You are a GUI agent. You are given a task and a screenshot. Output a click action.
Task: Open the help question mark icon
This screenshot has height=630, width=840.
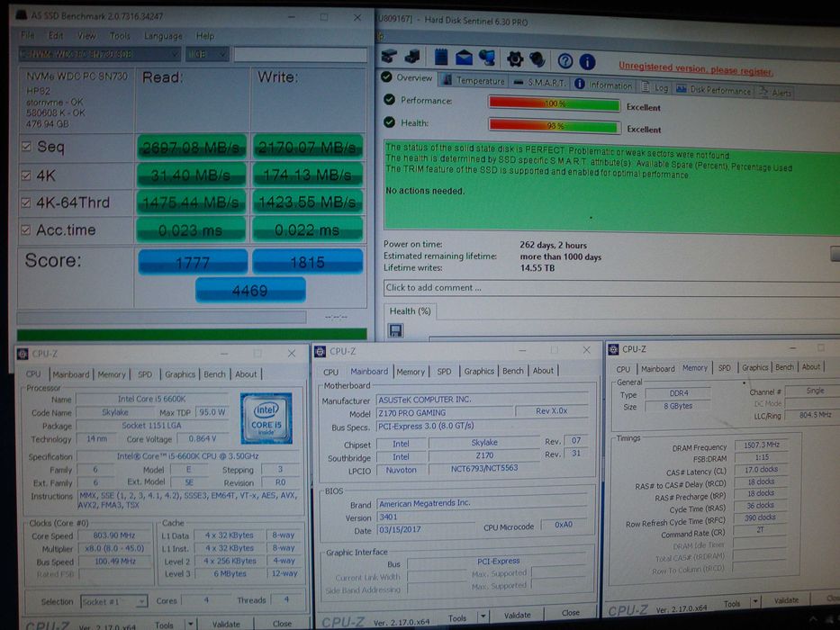click(x=565, y=61)
